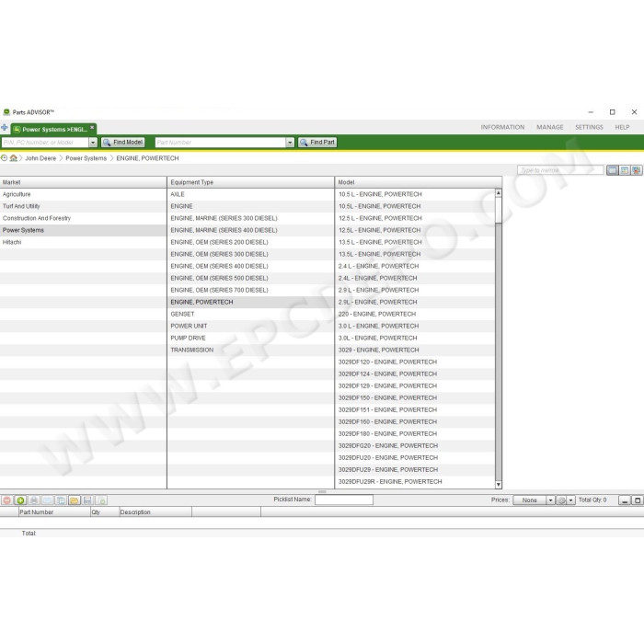Select the Agriculture market
644x644 pixels.
83,194
